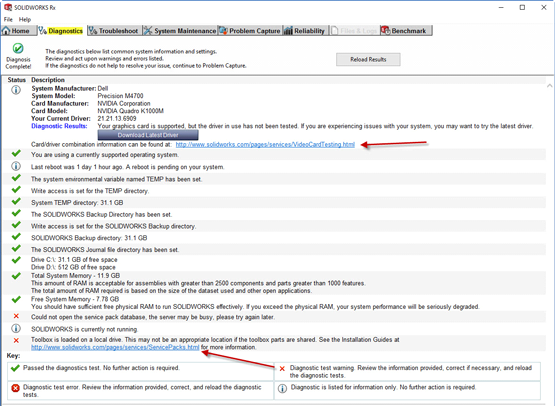Open the Files & Logs tab
The image size is (555, 406).
[x=354, y=31]
